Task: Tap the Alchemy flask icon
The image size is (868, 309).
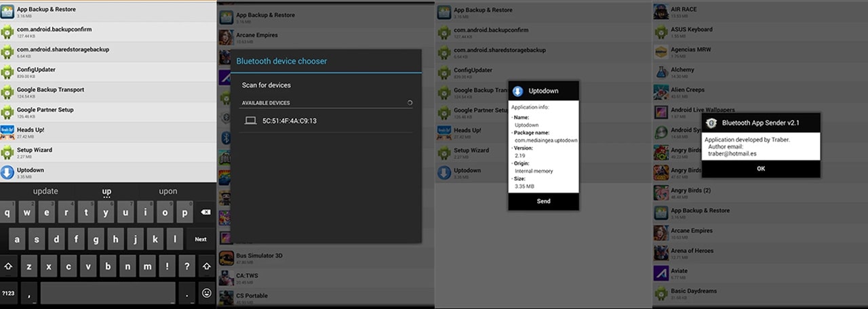Action: tap(661, 72)
